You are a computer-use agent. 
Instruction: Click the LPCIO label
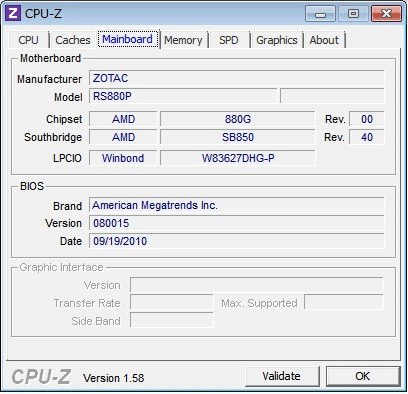pyautogui.click(x=67, y=158)
